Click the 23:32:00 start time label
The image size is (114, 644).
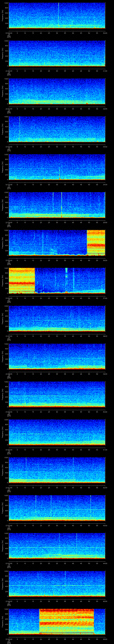click(9, 147)
